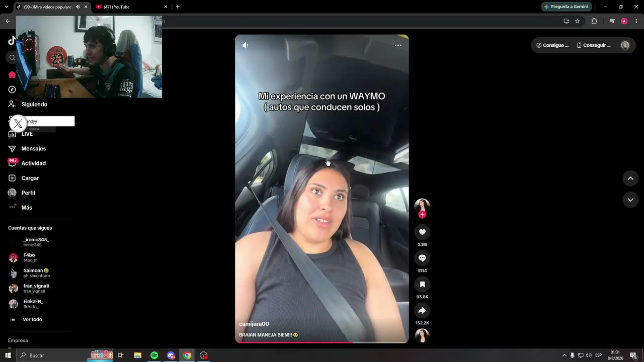Open the spinning sound disc thumbnail
The width and height of the screenshot is (644, 362).
click(422, 335)
